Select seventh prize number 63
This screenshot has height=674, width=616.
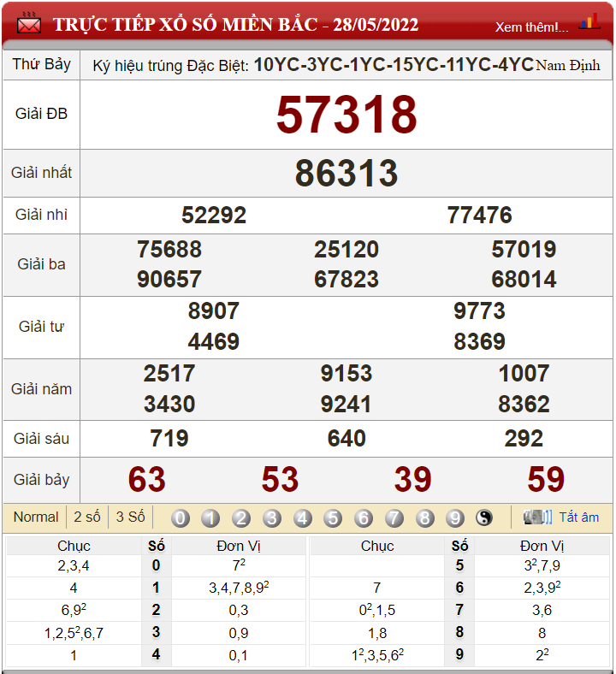147,479
